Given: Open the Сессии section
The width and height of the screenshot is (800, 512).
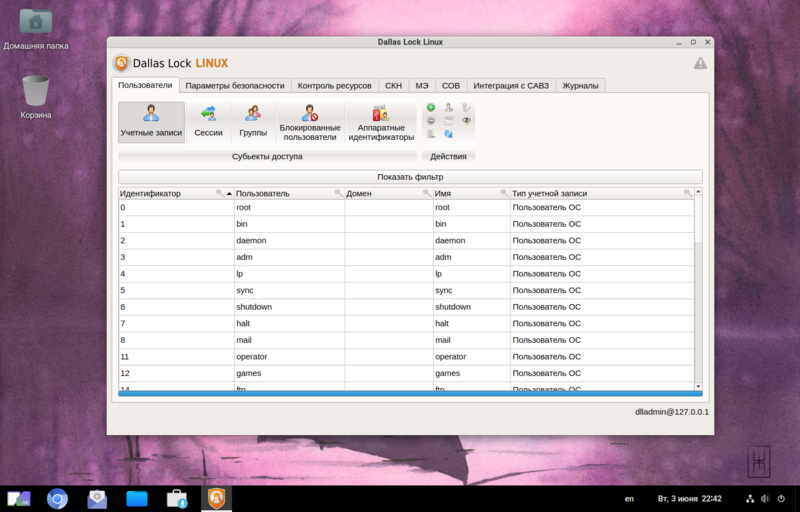Looking at the screenshot, I should [x=208, y=121].
